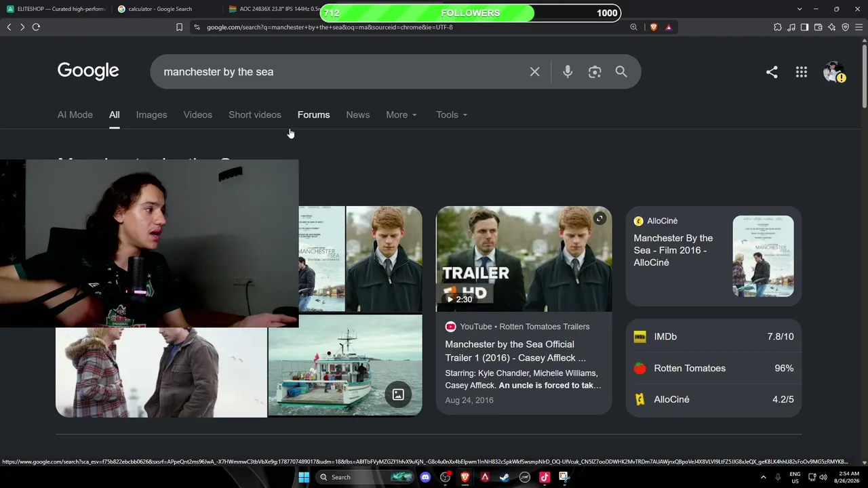Open the Official Trailer 1 YouTube link
The width and height of the screenshot is (868, 488).
pos(515,351)
